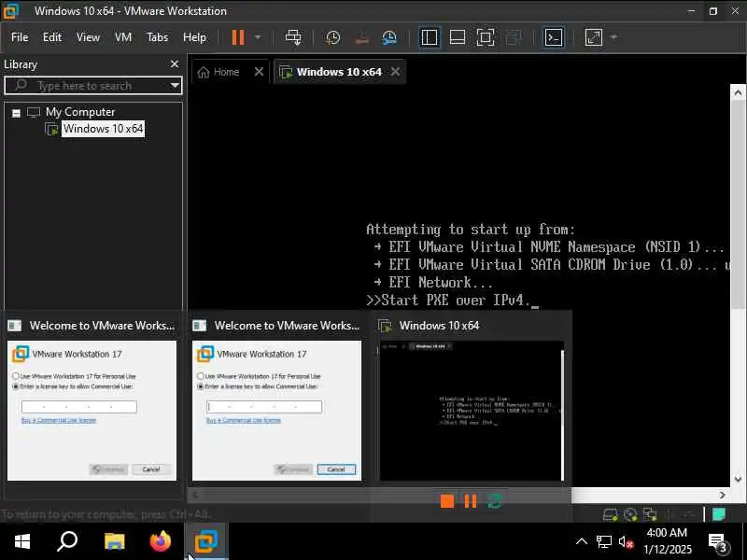Launch Firefox from the taskbar

click(160, 541)
